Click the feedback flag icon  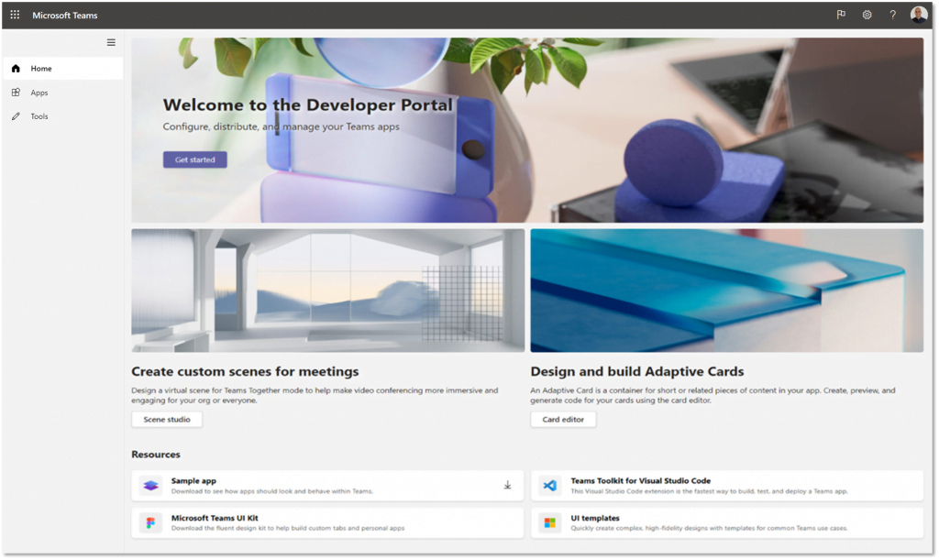[841, 16]
